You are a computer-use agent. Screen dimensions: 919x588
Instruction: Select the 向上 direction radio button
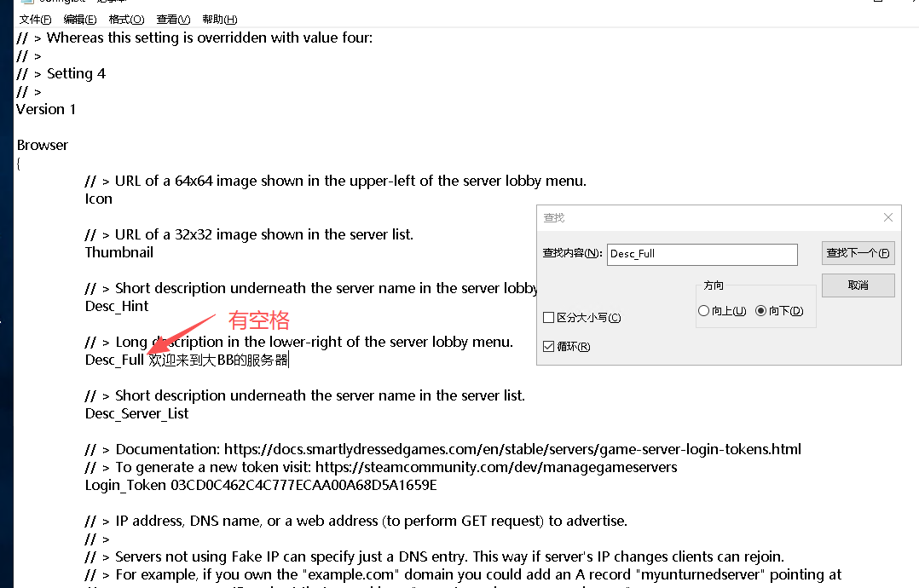coord(703,311)
